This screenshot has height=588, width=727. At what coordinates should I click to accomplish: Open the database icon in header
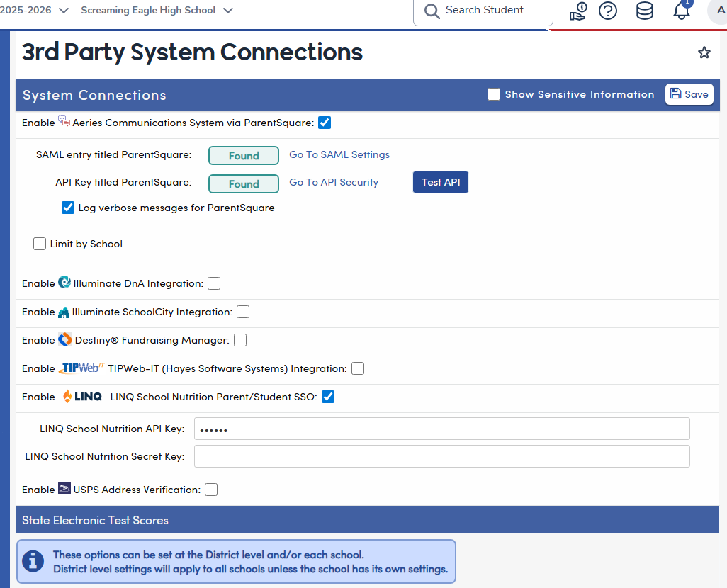coord(645,11)
